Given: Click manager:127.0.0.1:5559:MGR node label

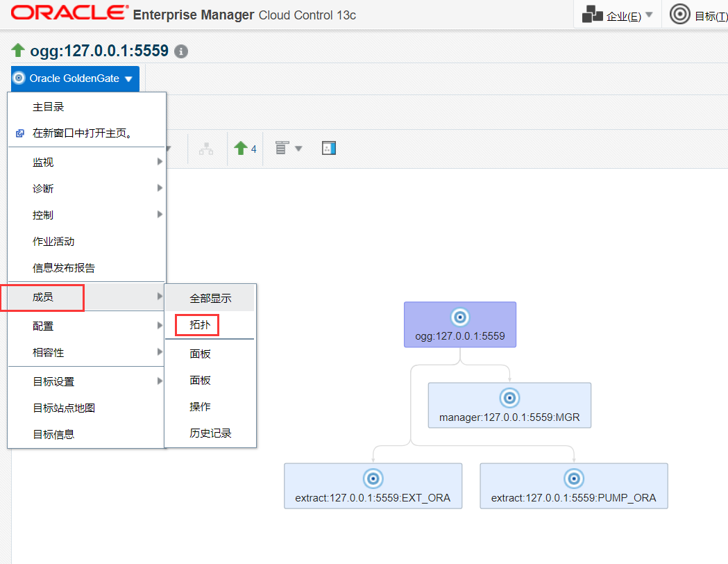Looking at the screenshot, I should pos(509,417).
